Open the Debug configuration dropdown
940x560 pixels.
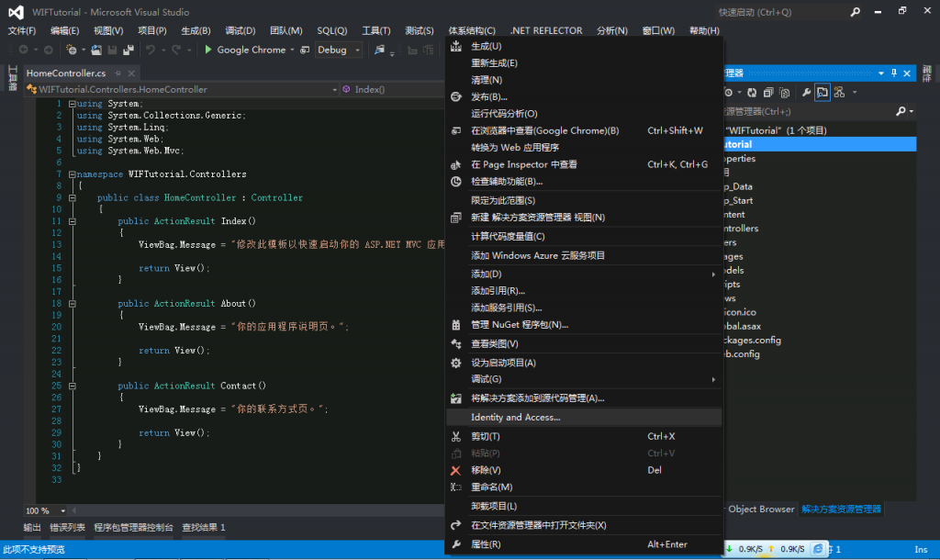point(357,50)
